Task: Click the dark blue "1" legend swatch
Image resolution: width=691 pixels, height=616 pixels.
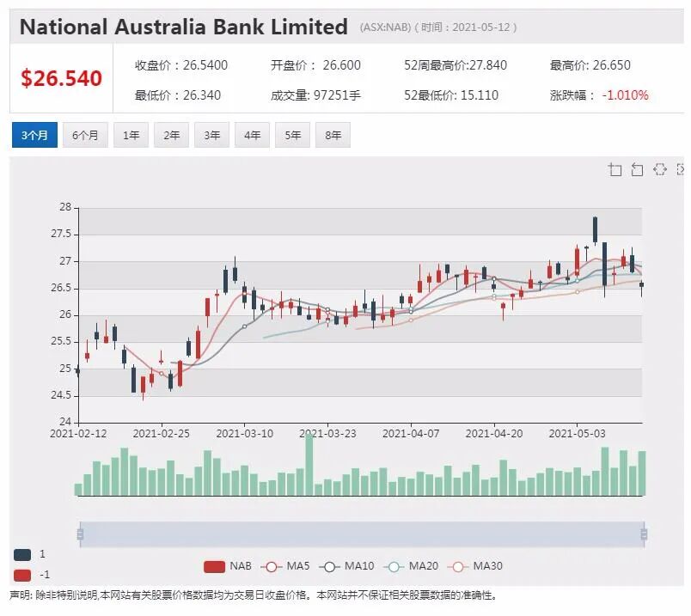Action: (x=22, y=555)
